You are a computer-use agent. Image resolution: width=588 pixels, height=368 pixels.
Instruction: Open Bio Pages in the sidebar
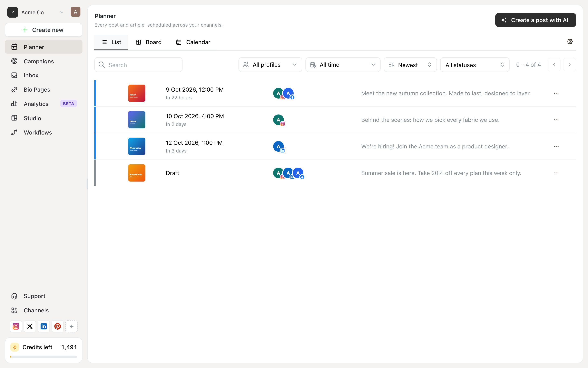(x=44, y=90)
